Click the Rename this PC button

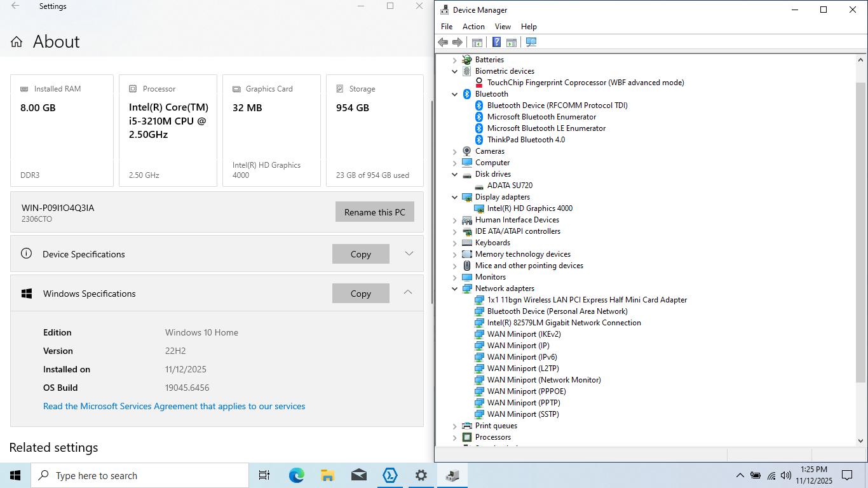point(374,212)
